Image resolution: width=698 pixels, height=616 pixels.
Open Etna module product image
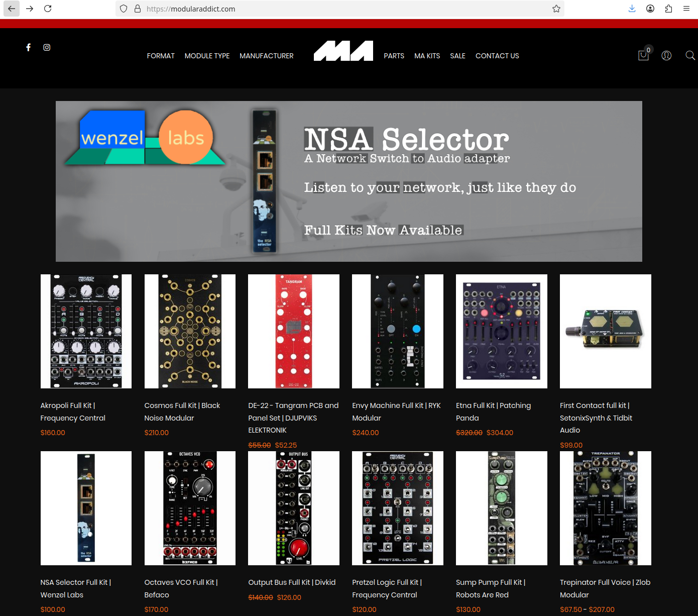click(502, 331)
